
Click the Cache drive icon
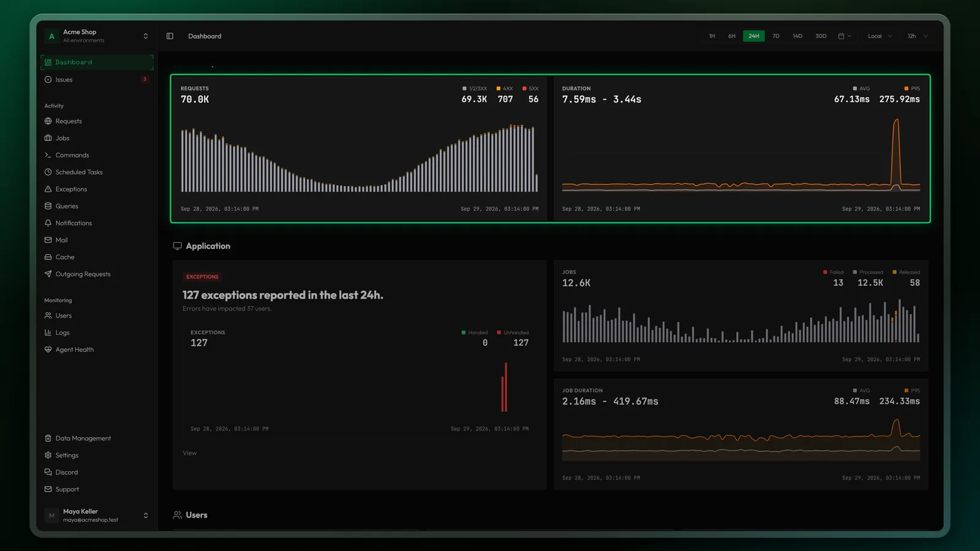pos(48,257)
